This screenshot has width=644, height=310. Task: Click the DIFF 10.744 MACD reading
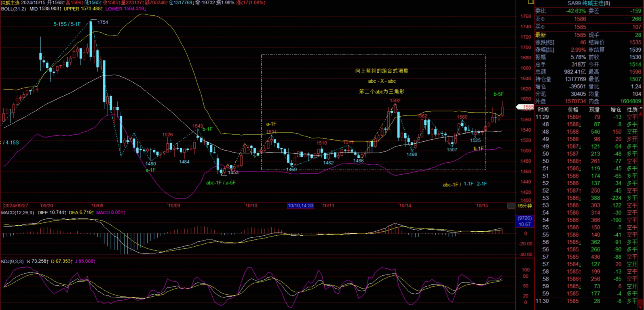[52, 212]
